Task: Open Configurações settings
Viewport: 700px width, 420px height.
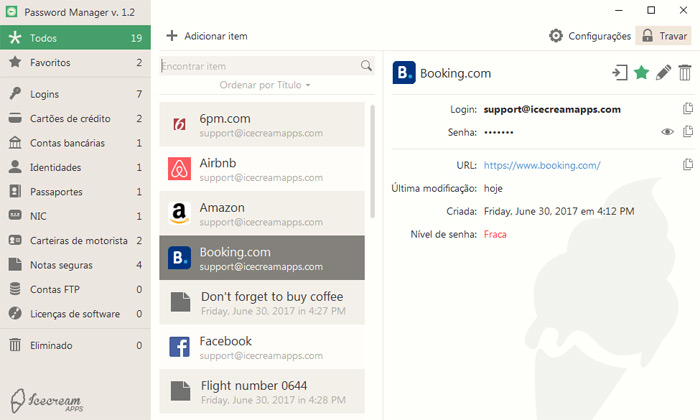Action: (x=590, y=36)
